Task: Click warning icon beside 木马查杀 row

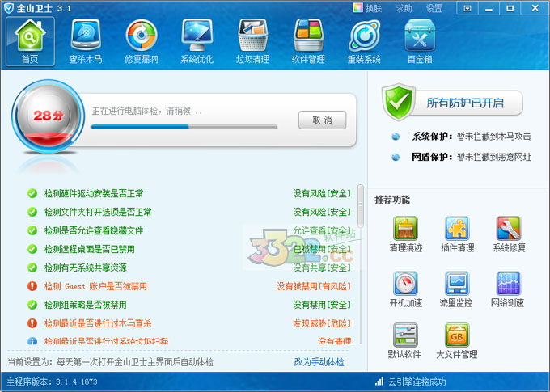Action: coord(32,323)
